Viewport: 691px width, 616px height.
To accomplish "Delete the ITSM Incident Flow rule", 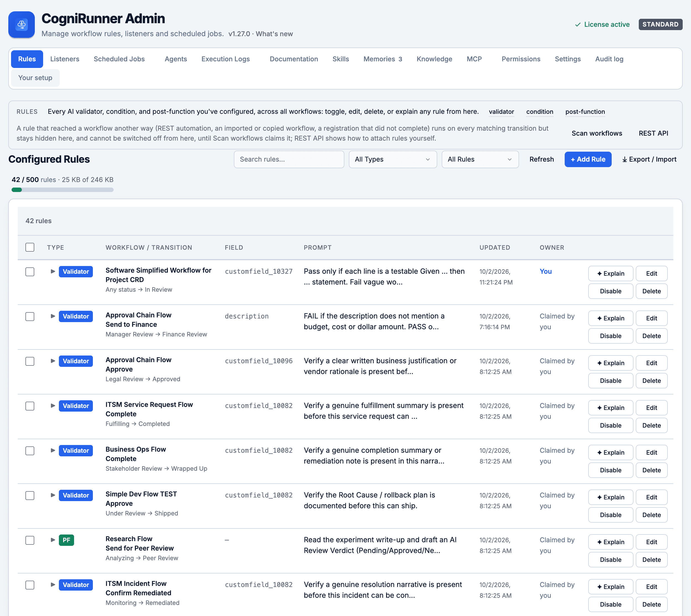I will pos(651,604).
